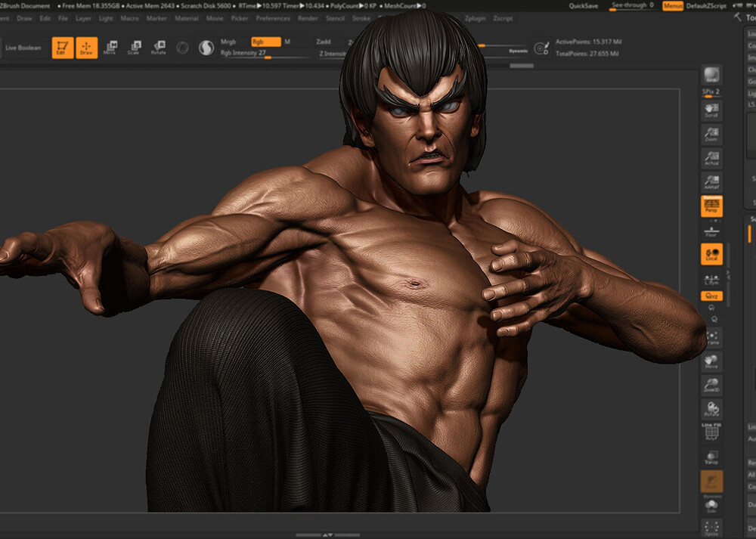Open the Light menu
This screenshot has width=756, height=539.
click(106, 18)
